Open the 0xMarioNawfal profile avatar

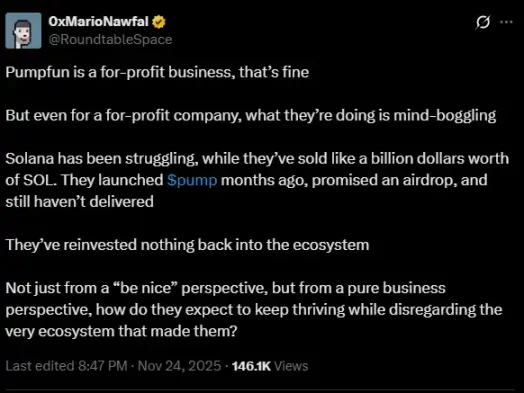click(x=23, y=31)
